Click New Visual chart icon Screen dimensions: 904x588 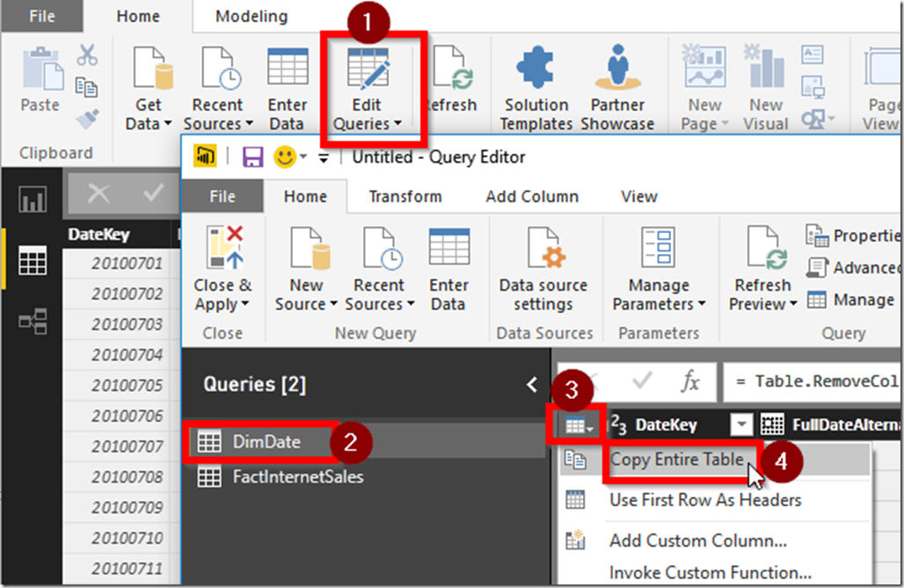coord(766,65)
